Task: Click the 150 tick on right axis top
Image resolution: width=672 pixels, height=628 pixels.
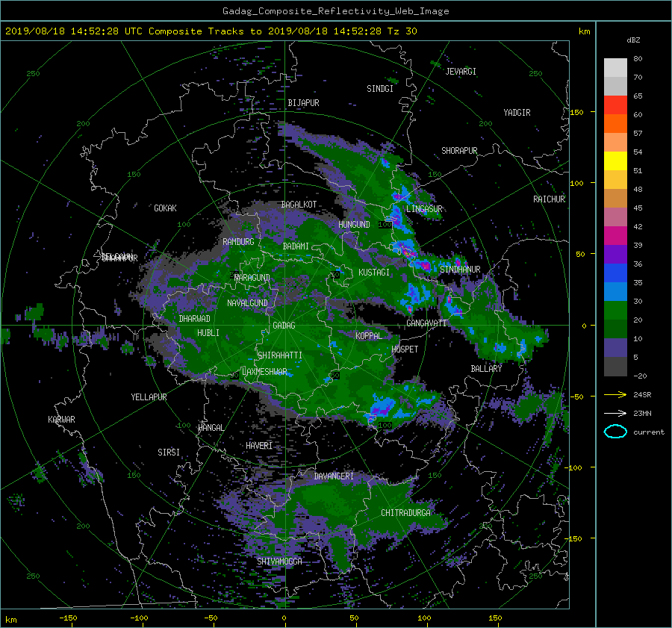Action: 577,112
